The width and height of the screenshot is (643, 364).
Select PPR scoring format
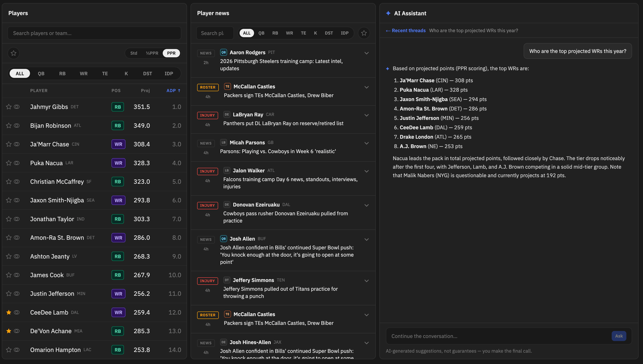tap(171, 53)
